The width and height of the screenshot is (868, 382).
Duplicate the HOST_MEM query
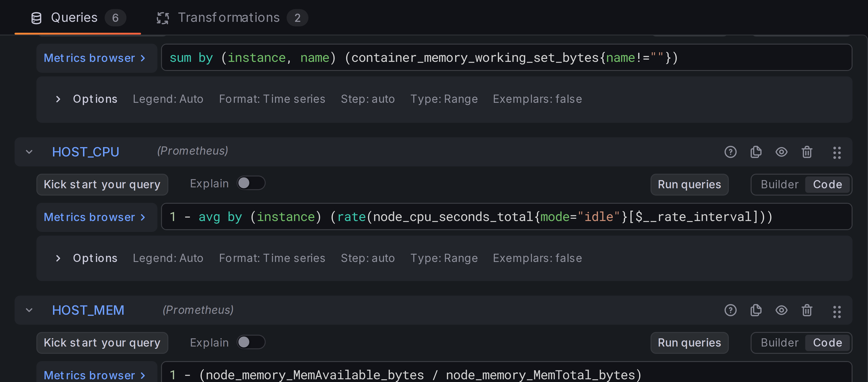756,310
